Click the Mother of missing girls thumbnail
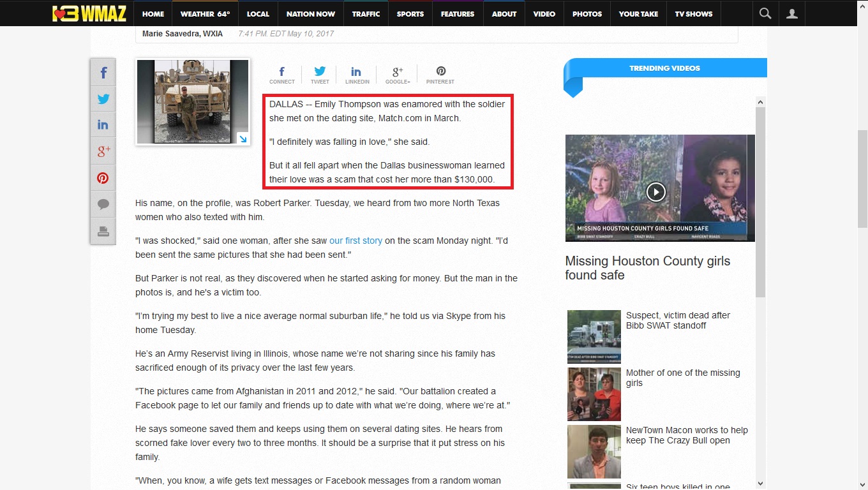 coord(594,394)
